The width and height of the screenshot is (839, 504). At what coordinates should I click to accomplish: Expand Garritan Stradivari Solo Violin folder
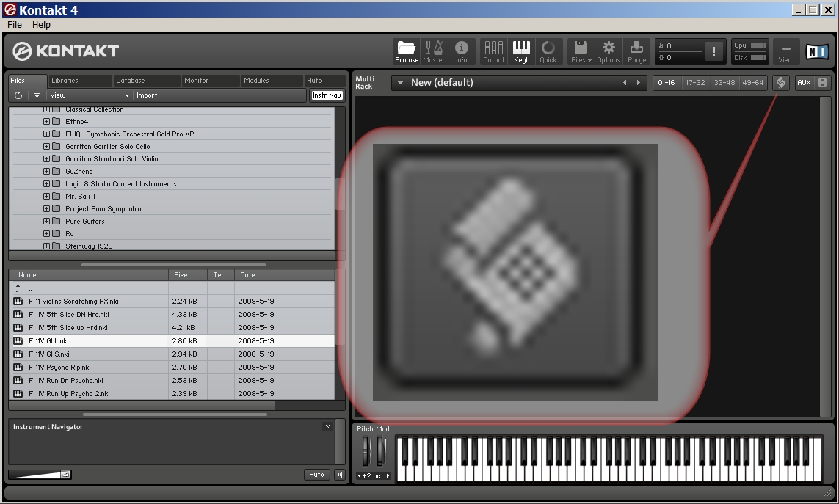(46, 159)
